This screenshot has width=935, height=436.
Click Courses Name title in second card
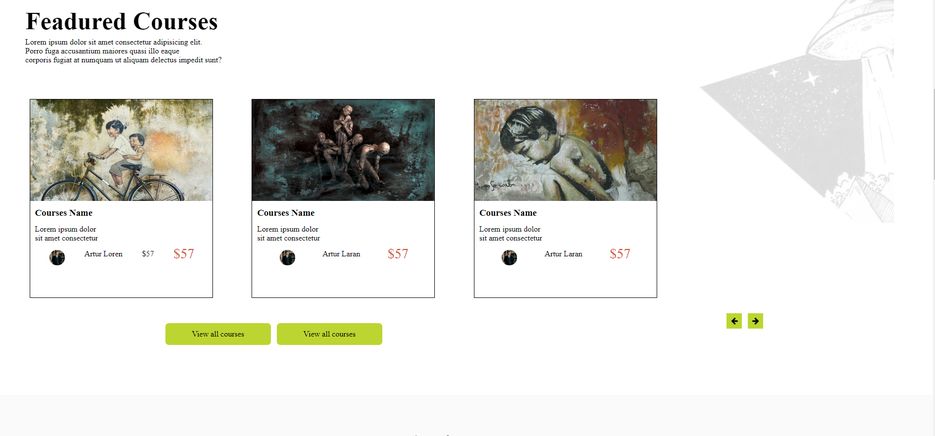(286, 213)
